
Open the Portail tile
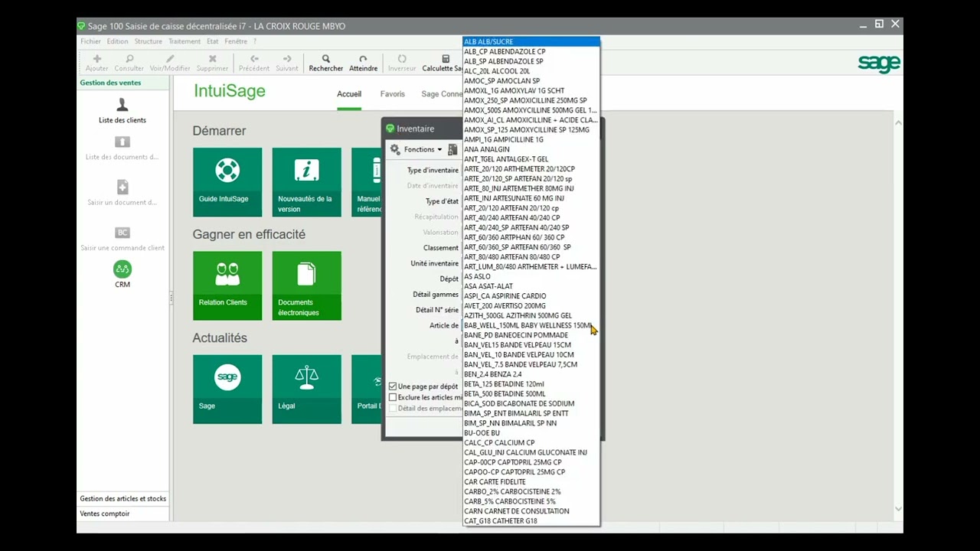367,389
